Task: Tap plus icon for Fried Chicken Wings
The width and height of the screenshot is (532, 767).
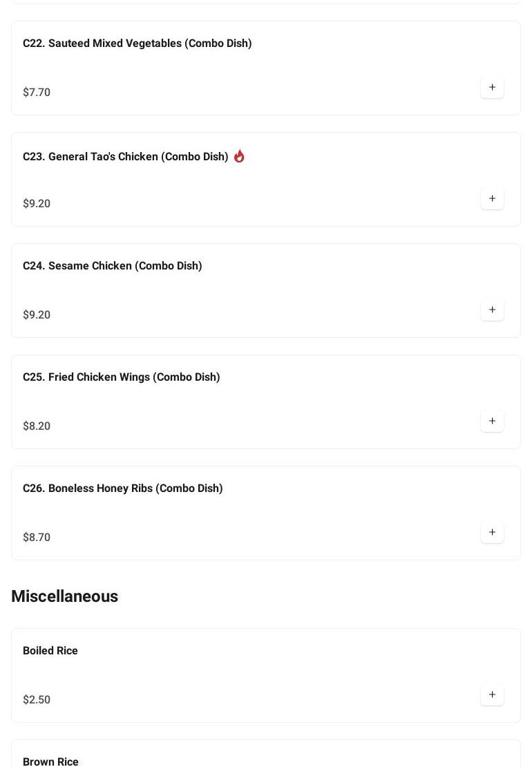Action: (x=492, y=421)
